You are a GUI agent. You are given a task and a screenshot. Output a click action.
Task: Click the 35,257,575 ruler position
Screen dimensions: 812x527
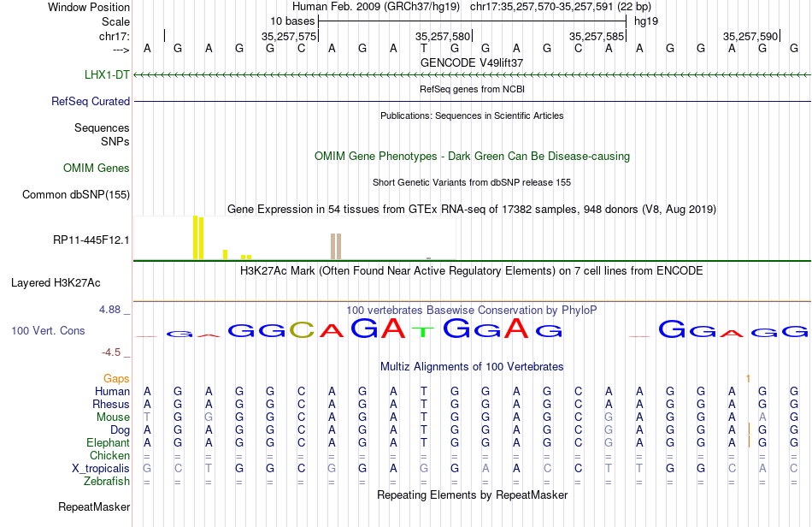tap(288, 36)
